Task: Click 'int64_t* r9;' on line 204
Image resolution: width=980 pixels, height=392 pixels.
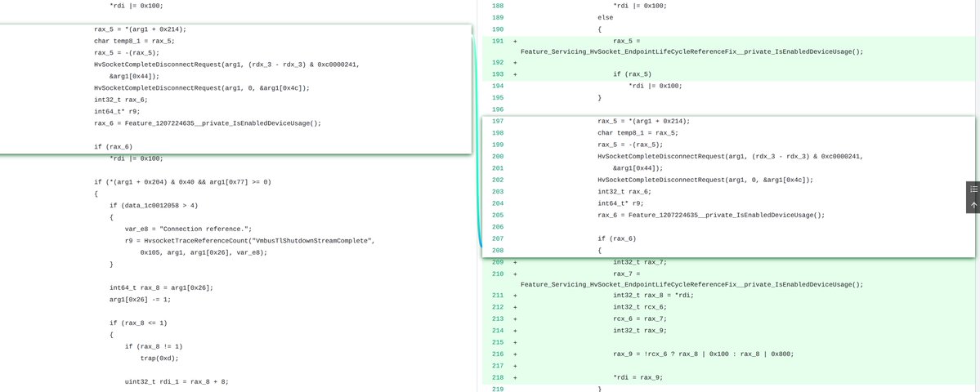Action: [620, 203]
